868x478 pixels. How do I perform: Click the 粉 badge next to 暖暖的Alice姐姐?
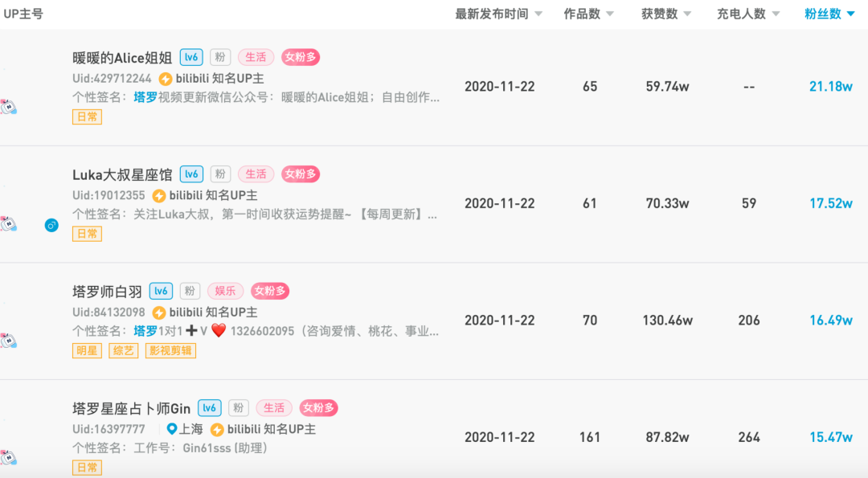click(220, 57)
